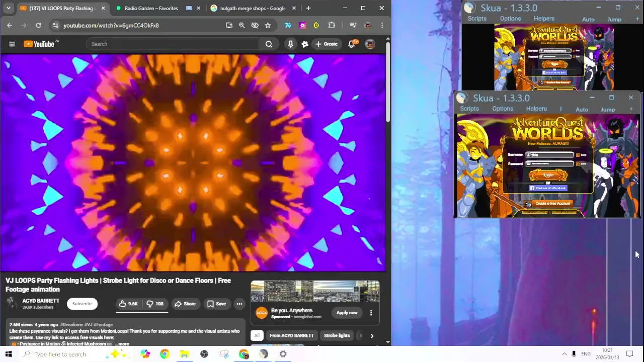Open the YouTube guide hamburger menu

[12, 44]
